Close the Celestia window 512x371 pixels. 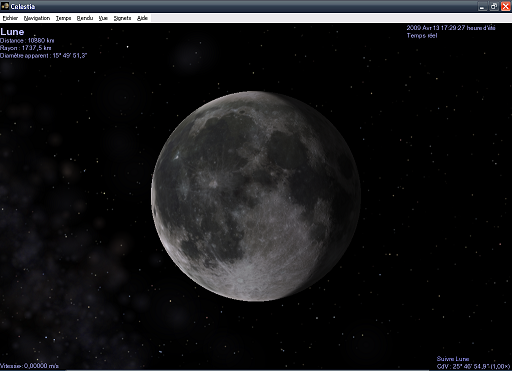(x=506, y=6)
